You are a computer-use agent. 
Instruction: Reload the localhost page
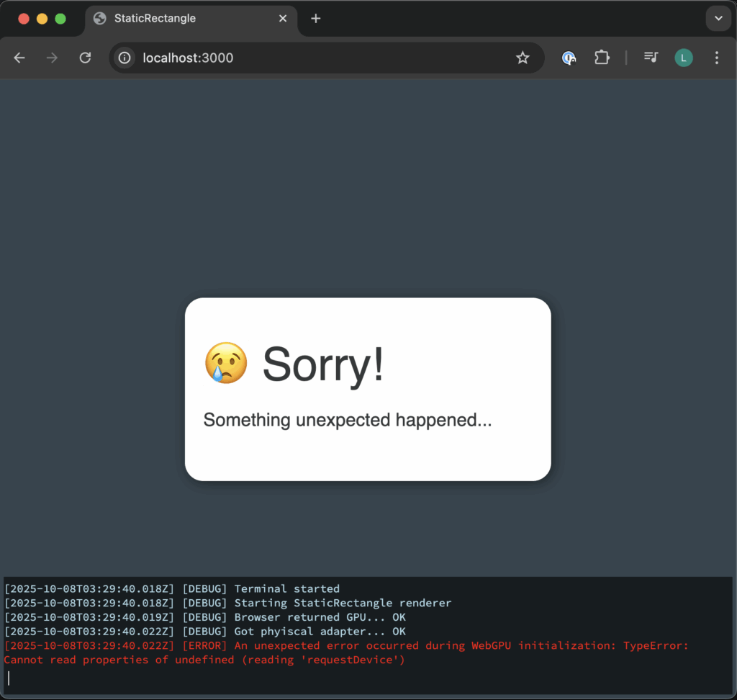(x=85, y=58)
